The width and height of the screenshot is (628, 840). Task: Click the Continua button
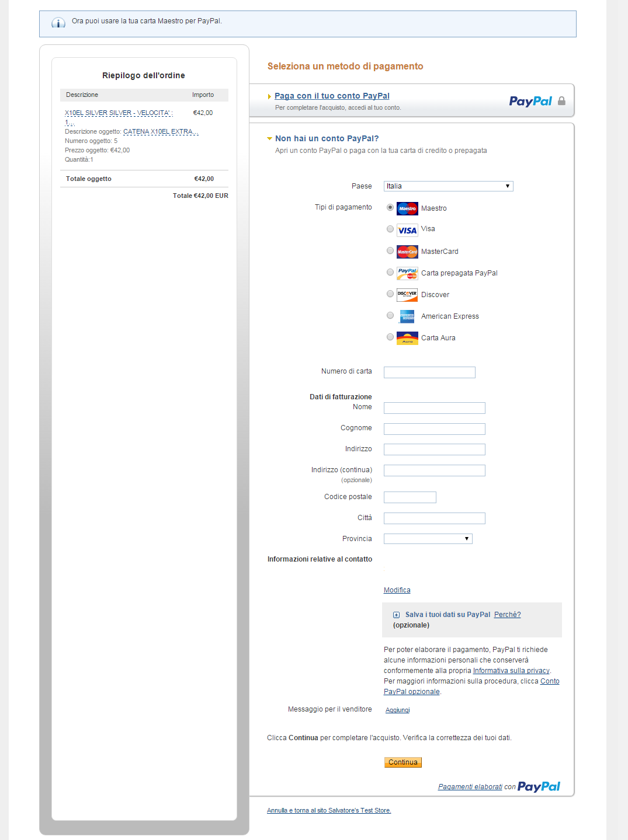403,762
